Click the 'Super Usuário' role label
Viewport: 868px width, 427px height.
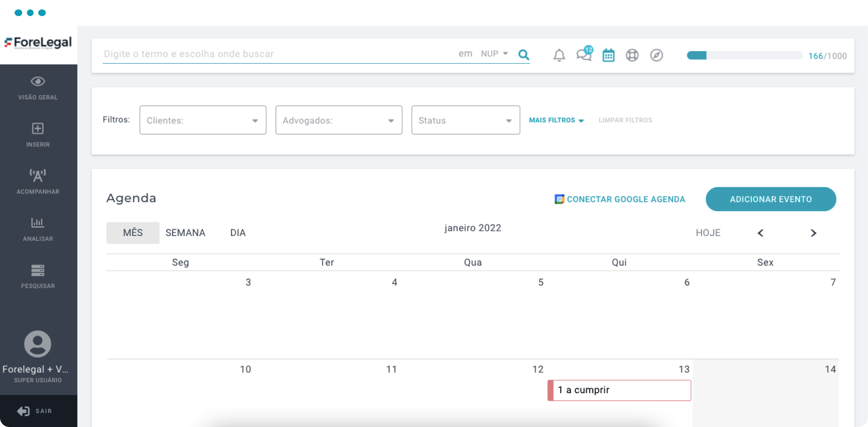tap(38, 381)
